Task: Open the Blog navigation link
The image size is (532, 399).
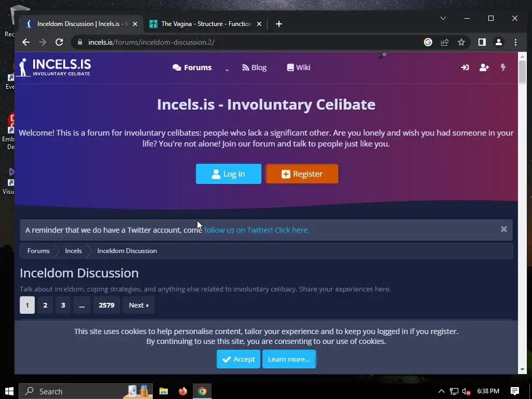Action: [254, 68]
